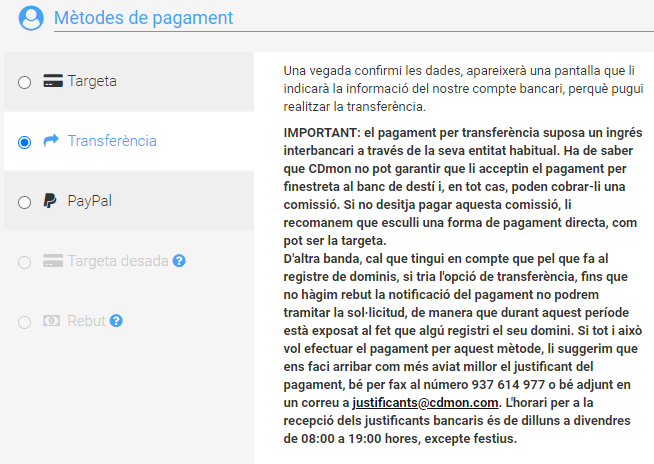Screen dimensions: 654x464
Task: Click the credit card icon next to Targeta
Action: tap(53, 81)
